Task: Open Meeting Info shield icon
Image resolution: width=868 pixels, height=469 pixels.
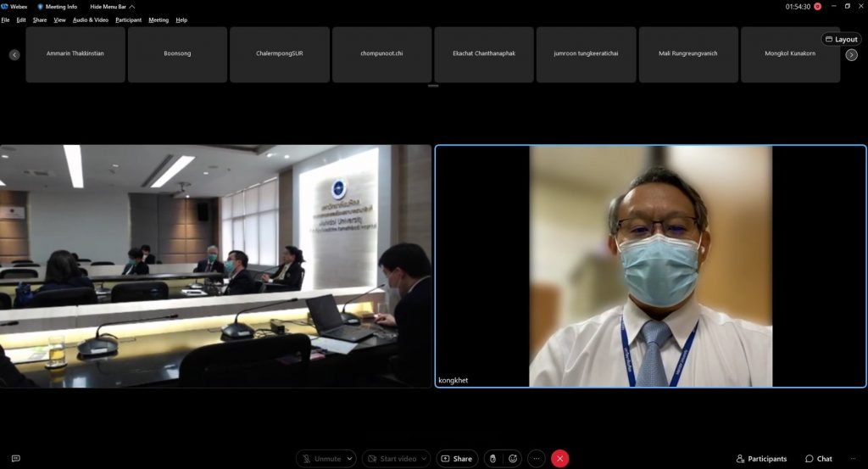Action: click(41, 6)
